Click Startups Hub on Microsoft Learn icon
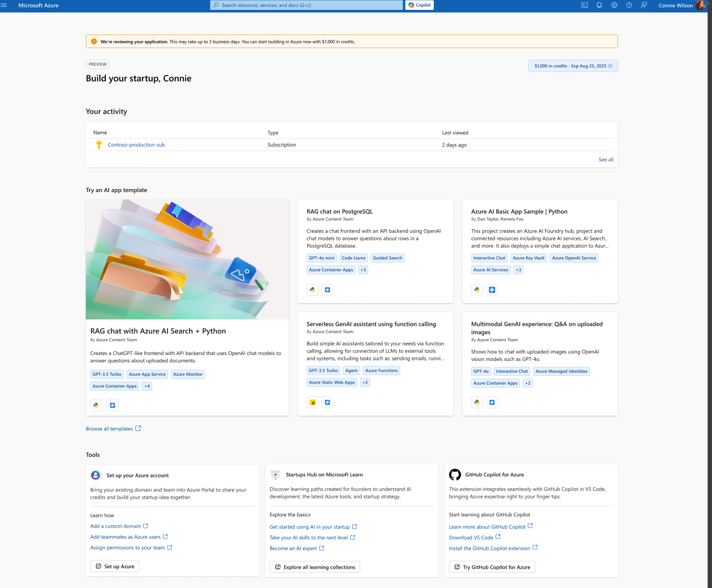This screenshot has height=588, width=712. 275,475
